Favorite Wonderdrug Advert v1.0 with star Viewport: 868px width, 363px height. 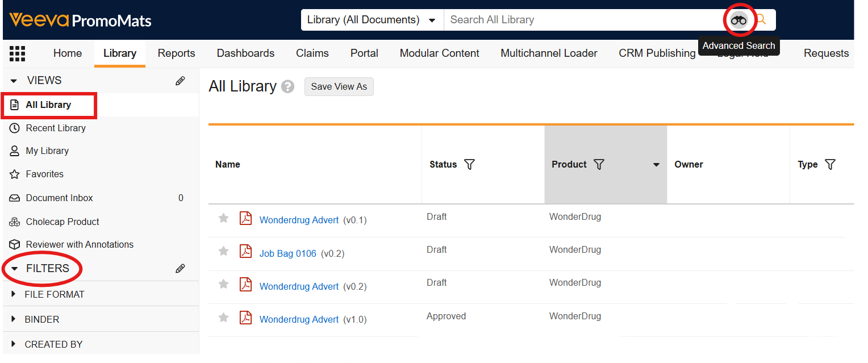point(224,318)
